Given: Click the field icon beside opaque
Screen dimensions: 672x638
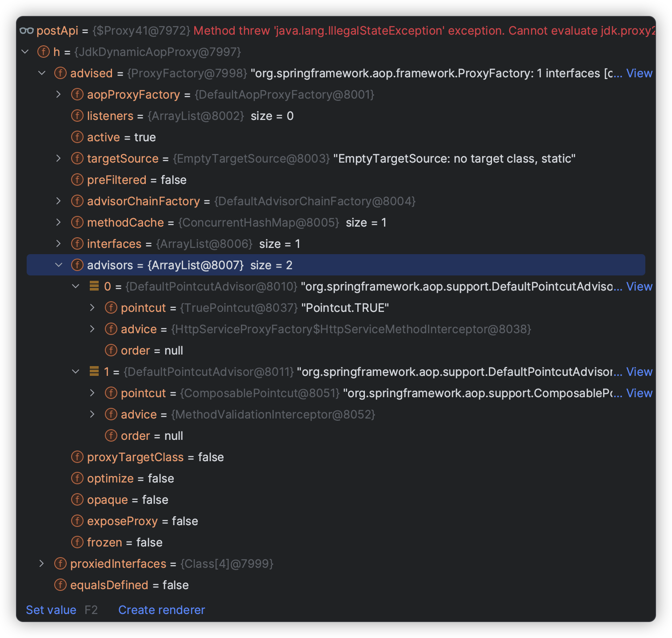Looking at the screenshot, I should click(x=77, y=500).
